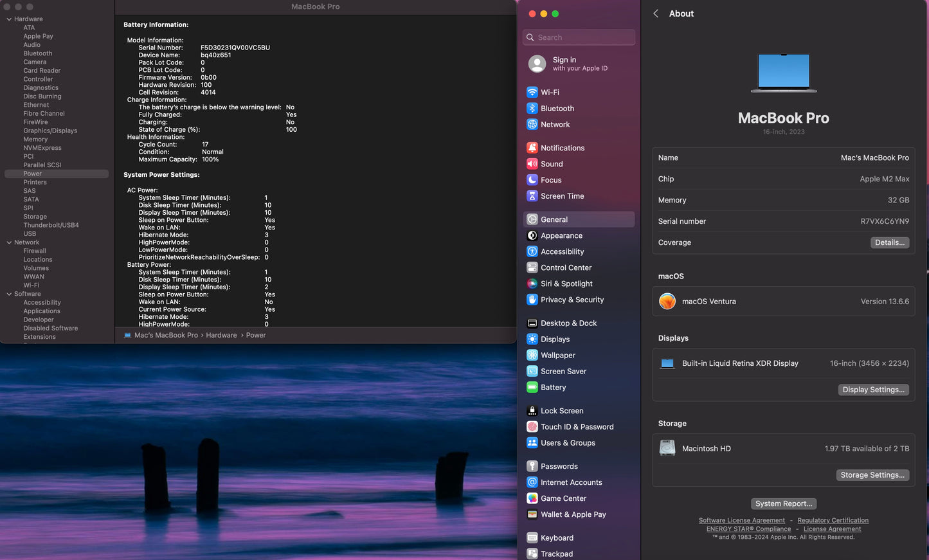Collapse the Software tree section
The image size is (929, 560).
(x=9, y=294)
